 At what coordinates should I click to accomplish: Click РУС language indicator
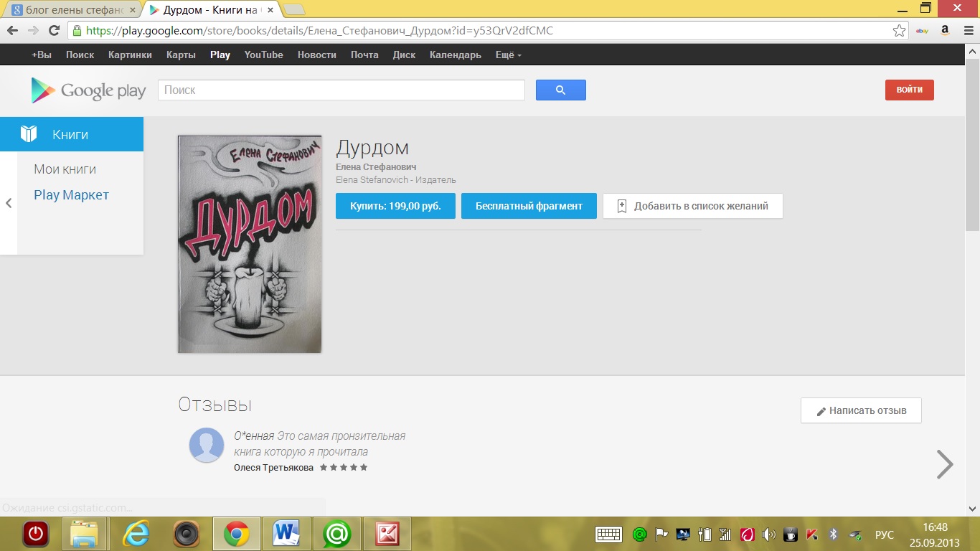pyautogui.click(x=885, y=535)
